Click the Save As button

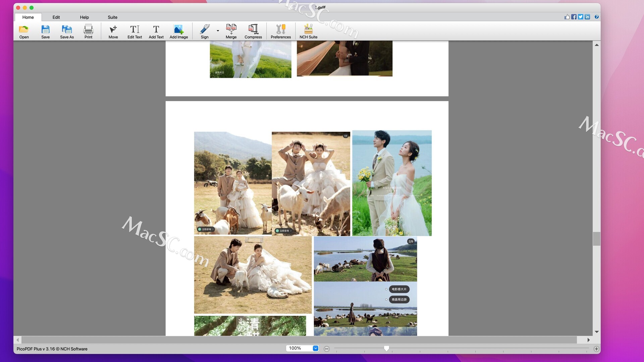67,31
